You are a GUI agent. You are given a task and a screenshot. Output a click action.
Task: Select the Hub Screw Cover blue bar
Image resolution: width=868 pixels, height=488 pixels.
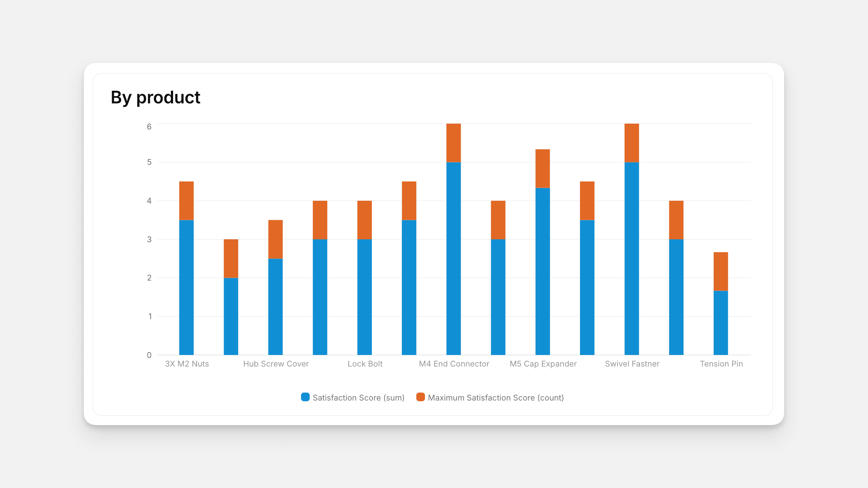tap(275, 307)
